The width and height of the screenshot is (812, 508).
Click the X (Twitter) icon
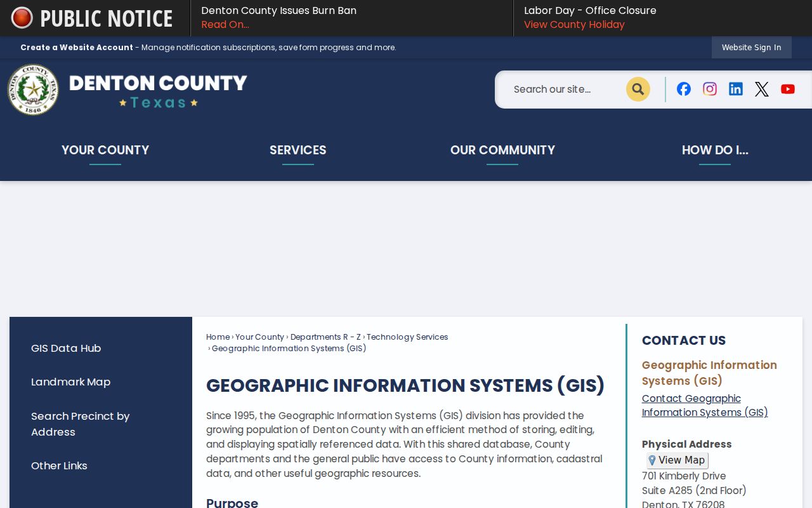tap(762, 89)
